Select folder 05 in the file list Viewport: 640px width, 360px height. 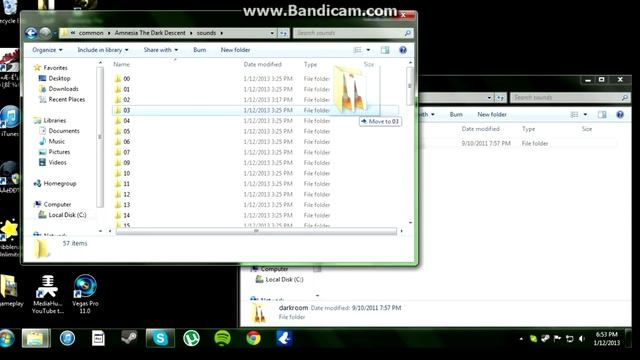point(127,131)
